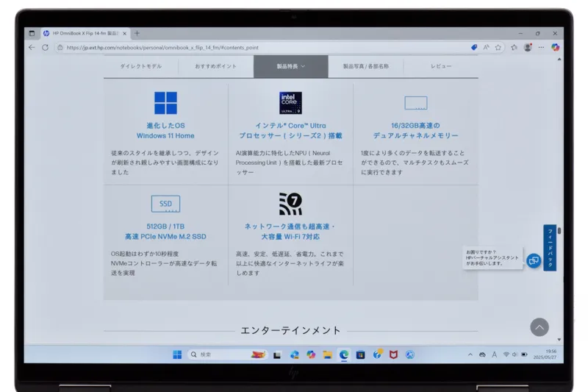The image size is (588, 392).
Task: Open the battery status tray icon
Action: tap(524, 354)
